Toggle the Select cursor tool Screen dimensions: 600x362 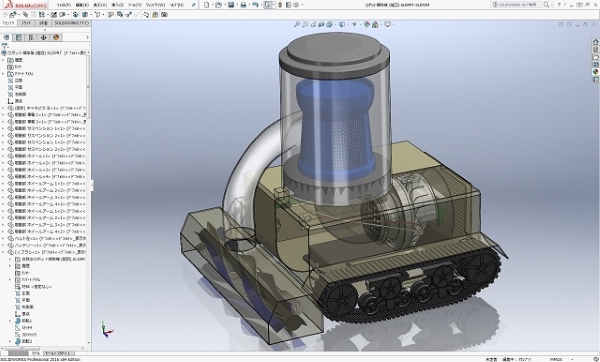point(268,5)
